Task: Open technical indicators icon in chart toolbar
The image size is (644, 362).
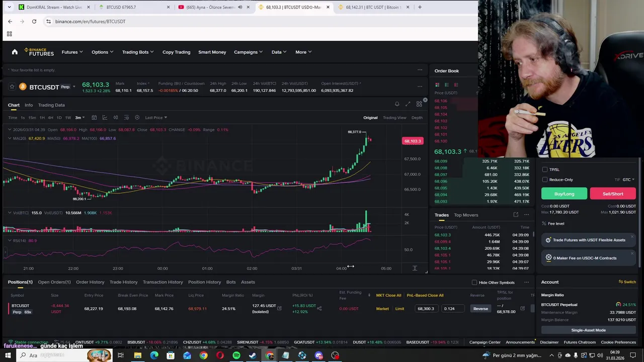Action: [105, 118]
